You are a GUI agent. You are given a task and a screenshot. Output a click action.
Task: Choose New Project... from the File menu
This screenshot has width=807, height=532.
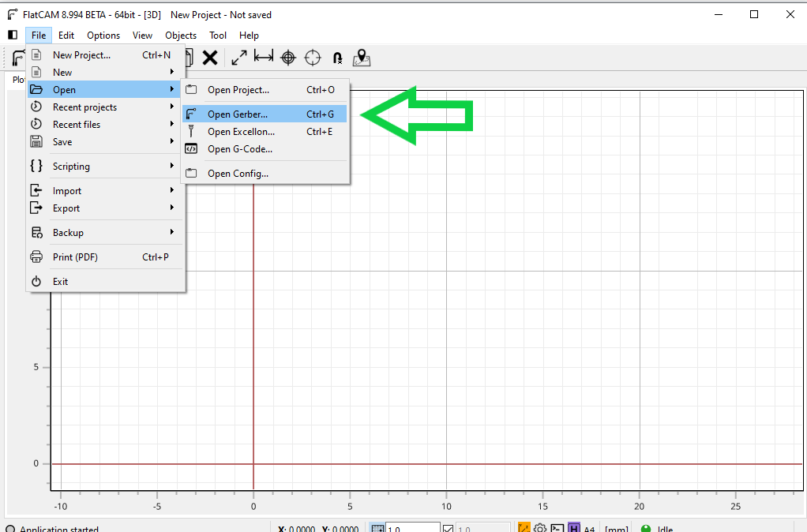point(106,55)
